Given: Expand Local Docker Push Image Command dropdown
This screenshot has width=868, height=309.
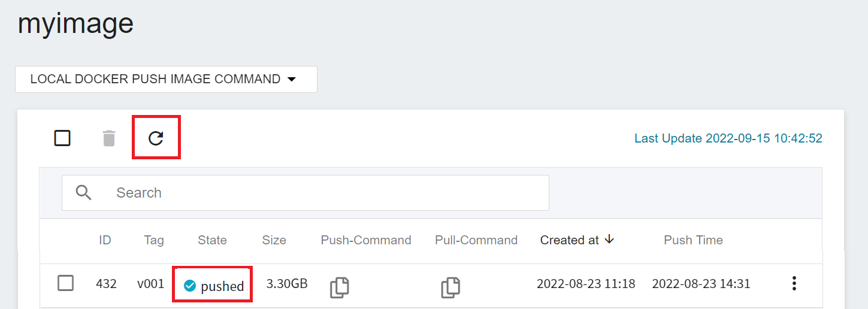Looking at the screenshot, I should 166,79.
